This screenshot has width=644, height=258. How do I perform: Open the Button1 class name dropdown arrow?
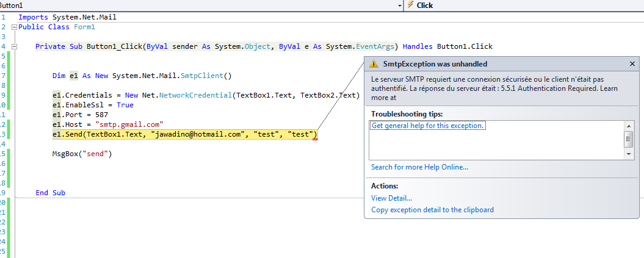click(x=399, y=5)
